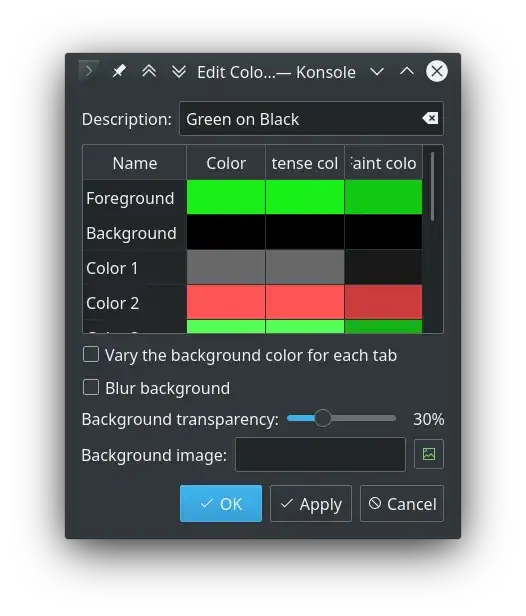Confirm with the OK button
Viewport: 526px width, 616px height.
click(221, 504)
